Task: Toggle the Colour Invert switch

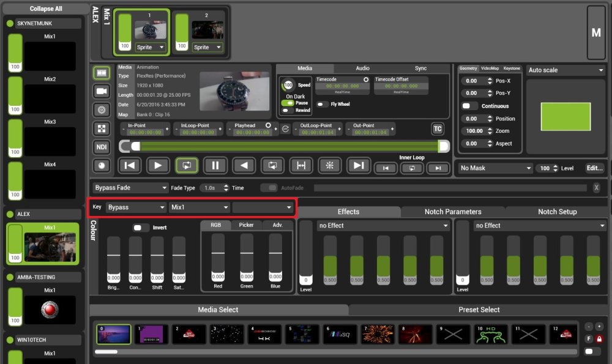Action: click(141, 228)
